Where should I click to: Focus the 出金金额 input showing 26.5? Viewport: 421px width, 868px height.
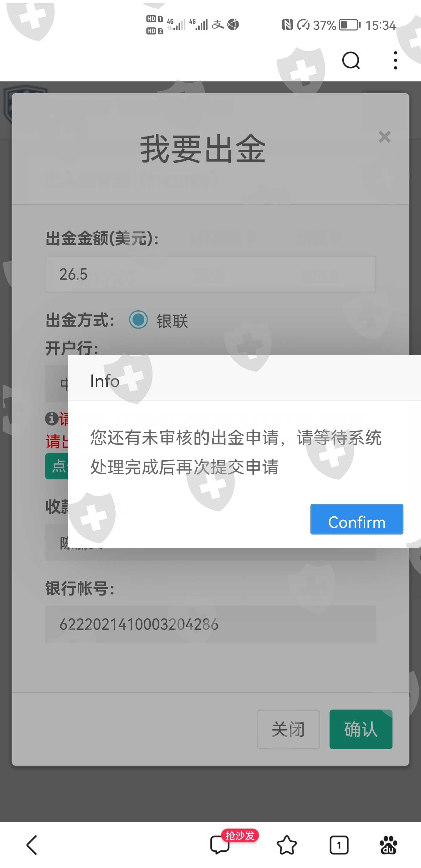211,274
